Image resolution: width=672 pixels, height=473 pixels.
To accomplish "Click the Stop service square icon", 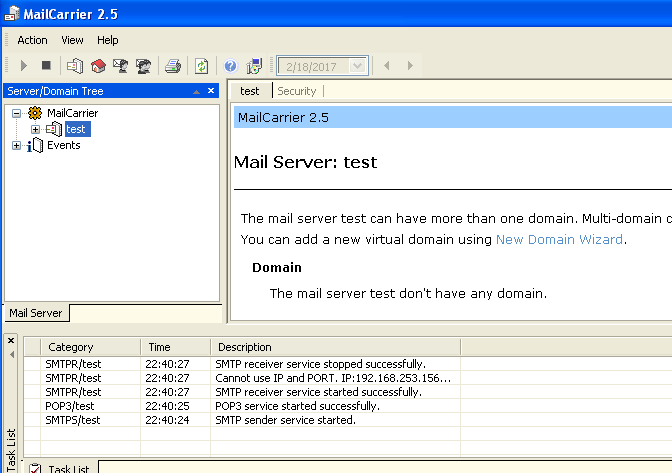I will tap(46, 66).
